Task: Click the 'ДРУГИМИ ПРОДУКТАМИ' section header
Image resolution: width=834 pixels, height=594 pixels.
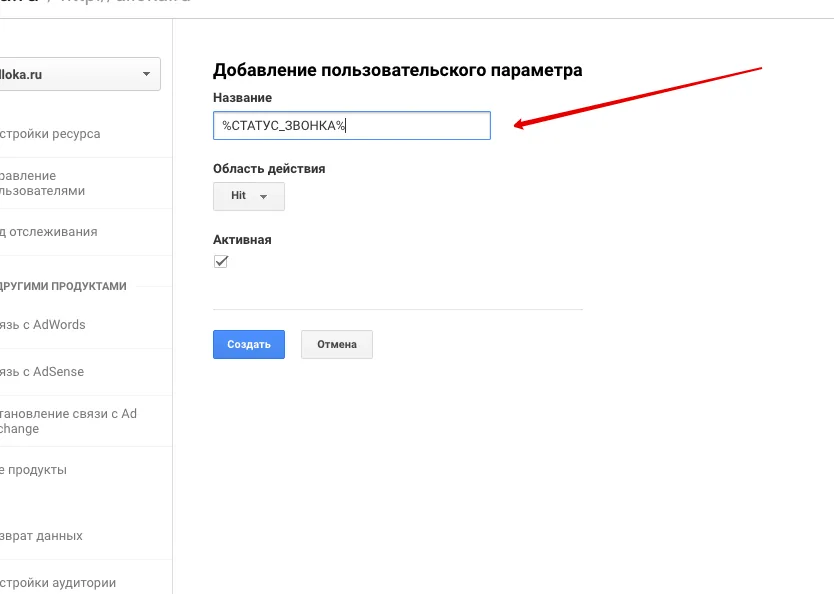Action: point(63,286)
